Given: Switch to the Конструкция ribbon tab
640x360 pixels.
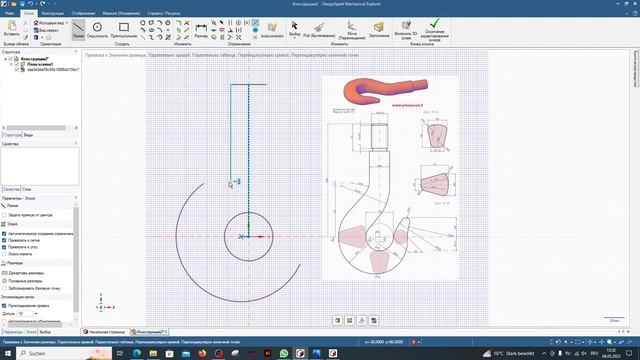Looking at the screenshot, I should 53,13.
